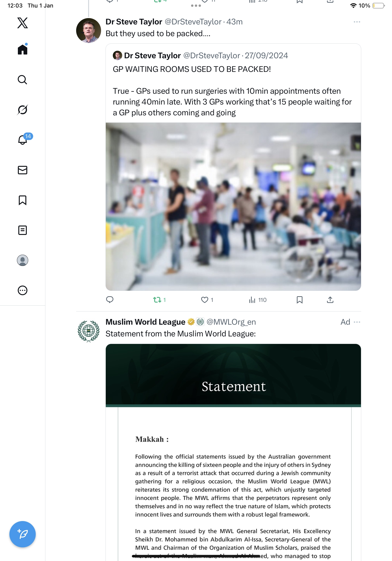Screen dimensions: 392x561
Task: Toggle repost on Dr Steve Taylor's post
Action: [x=159, y=300]
